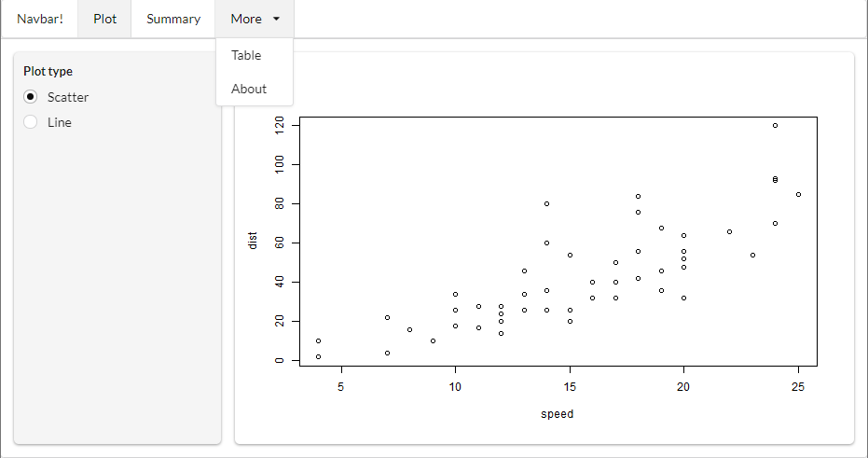Screen dimensions: 868x458
Task: Select About in the dropdown menu
Action: point(249,89)
